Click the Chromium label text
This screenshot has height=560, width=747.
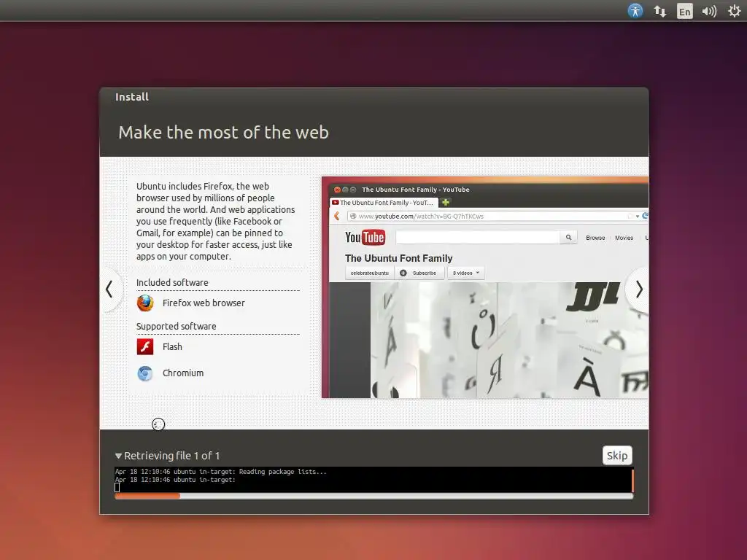183,373
